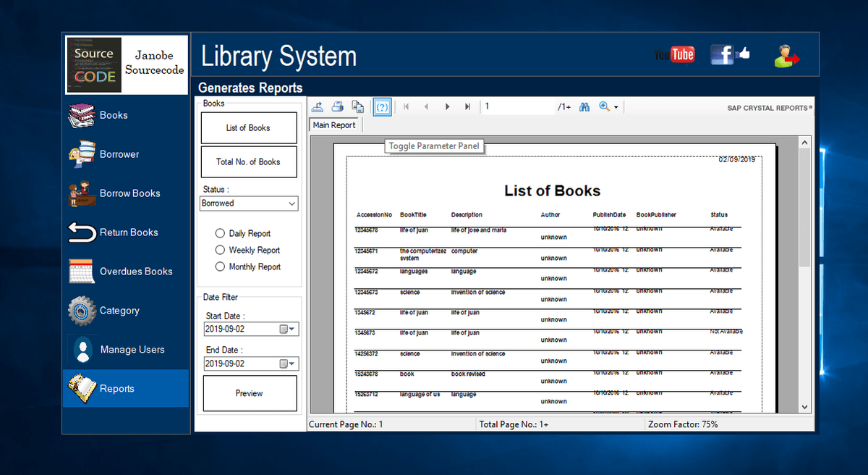The image size is (868, 475).
Task: Open the End Date calendar dropdown
Action: (288, 363)
